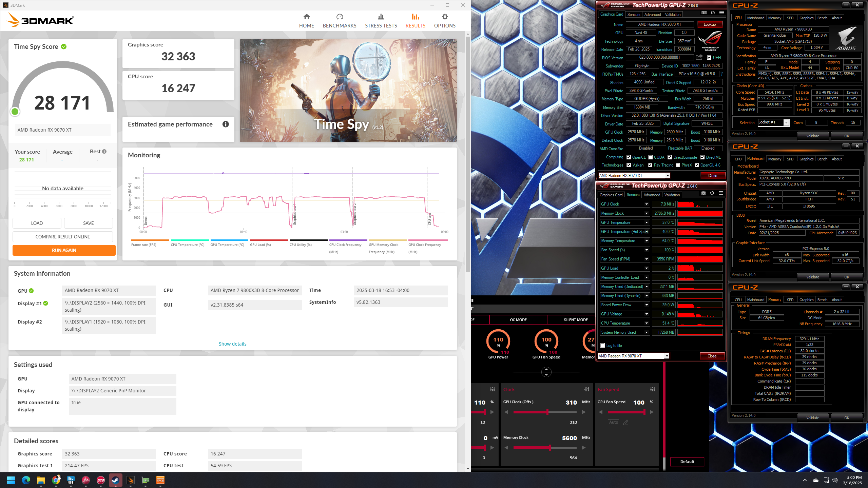
Task: Click the info icon next to Best score
Action: (x=104, y=152)
